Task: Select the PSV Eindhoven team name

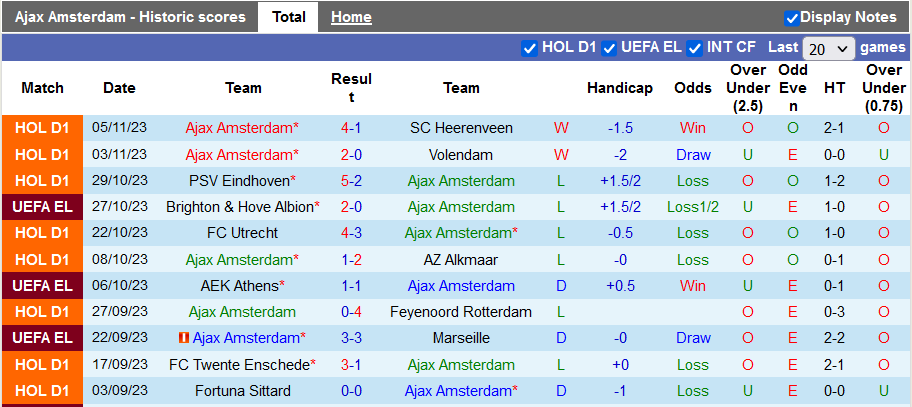Action: (x=238, y=181)
